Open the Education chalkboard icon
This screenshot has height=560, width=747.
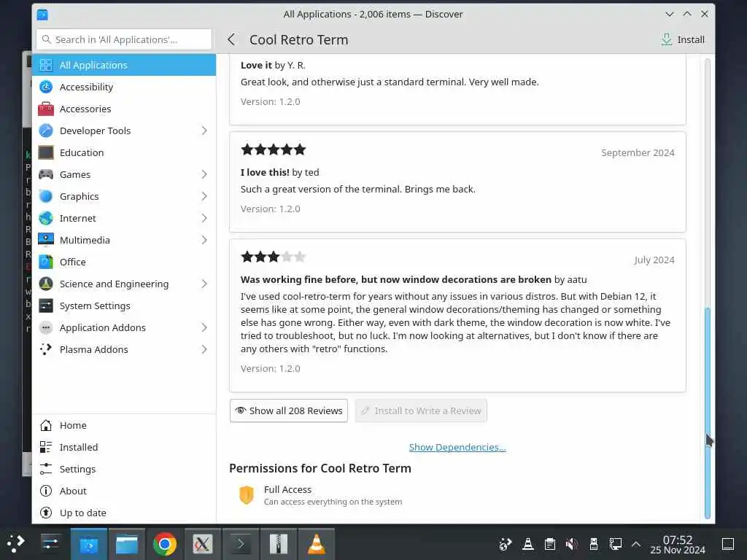point(46,152)
